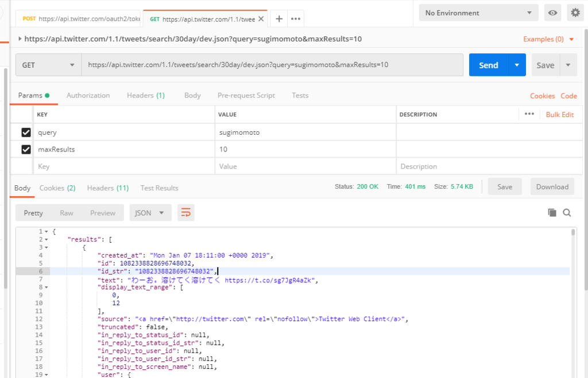Open the Test Results tab

(x=160, y=188)
